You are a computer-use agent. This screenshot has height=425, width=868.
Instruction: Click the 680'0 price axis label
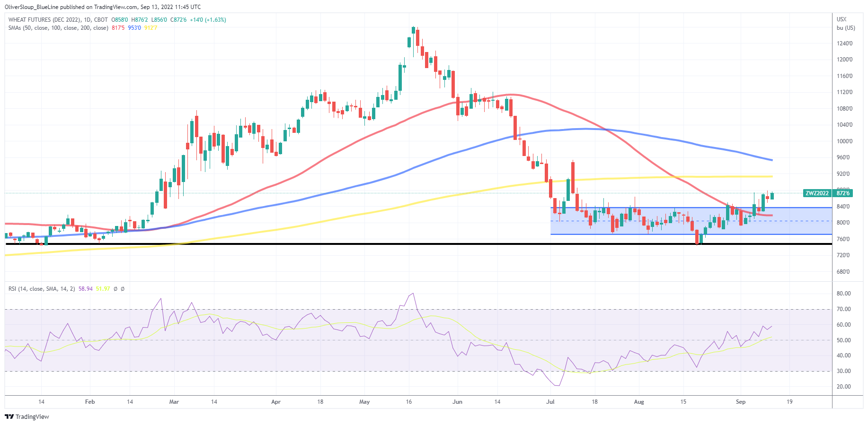(x=843, y=272)
